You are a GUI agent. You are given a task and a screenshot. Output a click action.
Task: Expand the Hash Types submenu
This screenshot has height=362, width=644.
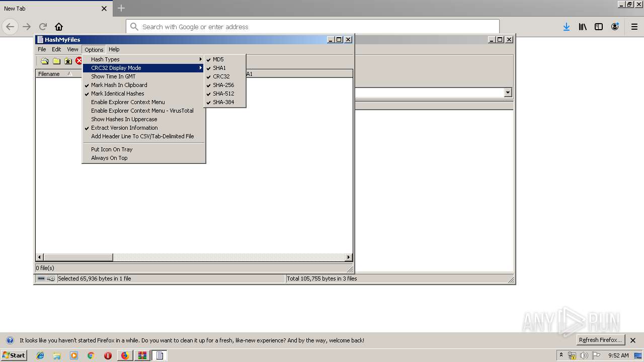coord(144,59)
